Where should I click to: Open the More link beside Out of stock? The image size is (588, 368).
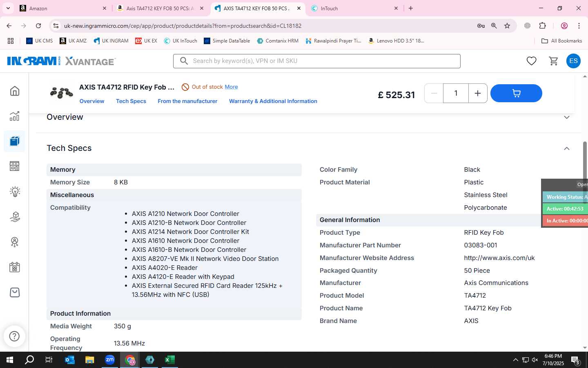click(x=231, y=87)
